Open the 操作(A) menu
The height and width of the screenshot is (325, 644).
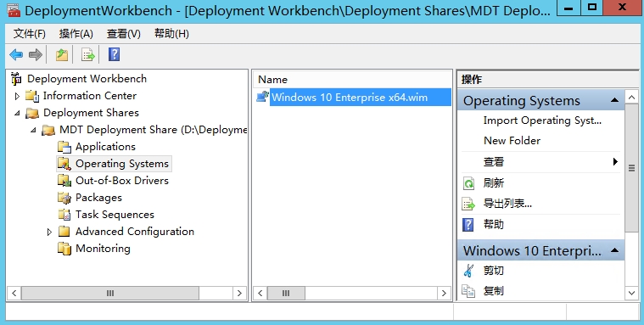coord(76,34)
